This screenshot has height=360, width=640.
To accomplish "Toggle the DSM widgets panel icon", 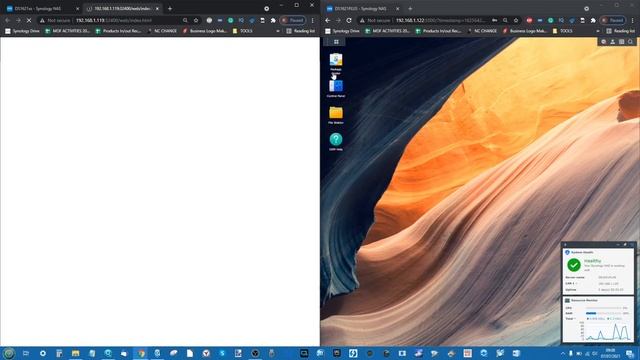I will click(x=622, y=42).
